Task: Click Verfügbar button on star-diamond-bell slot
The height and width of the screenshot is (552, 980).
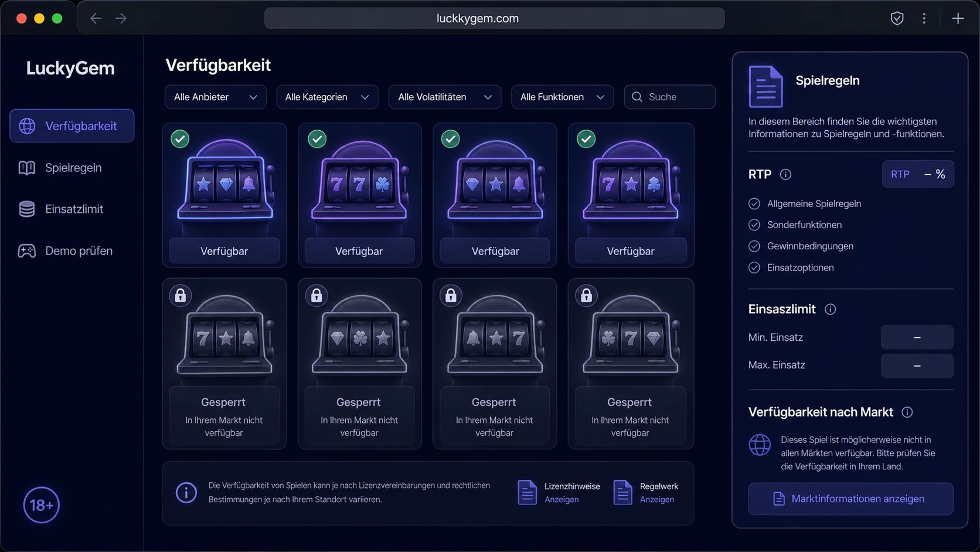Action: point(224,251)
